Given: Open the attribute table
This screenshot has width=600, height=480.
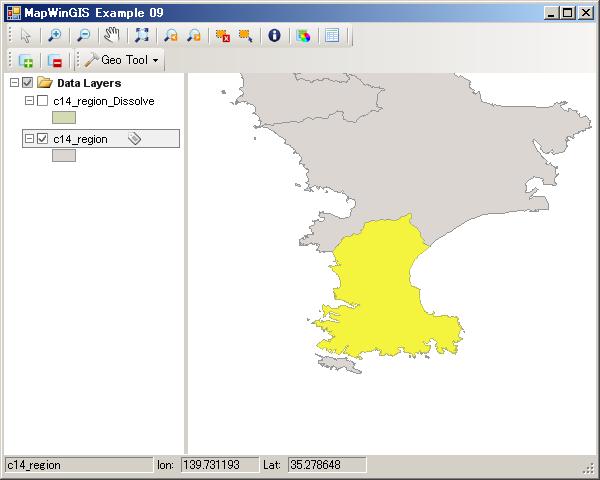Looking at the screenshot, I should [x=331, y=35].
